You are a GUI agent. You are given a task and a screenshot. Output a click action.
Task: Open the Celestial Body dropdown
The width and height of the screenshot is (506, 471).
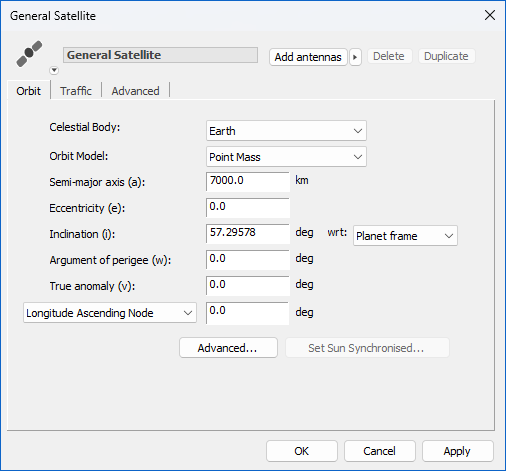tap(286, 131)
